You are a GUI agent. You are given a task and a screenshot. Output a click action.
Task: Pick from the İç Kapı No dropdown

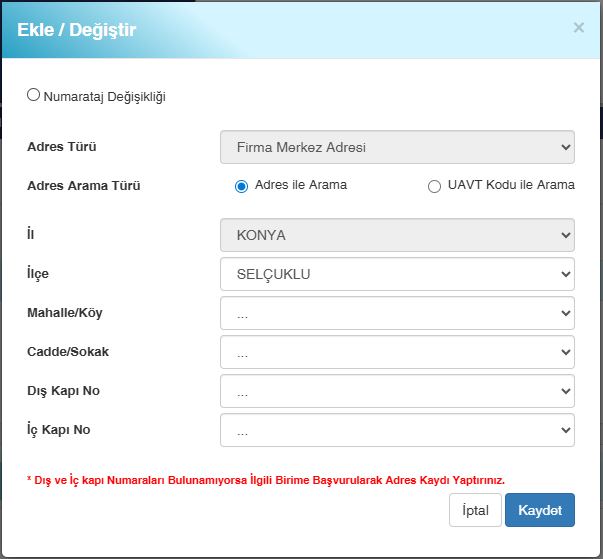(x=397, y=430)
